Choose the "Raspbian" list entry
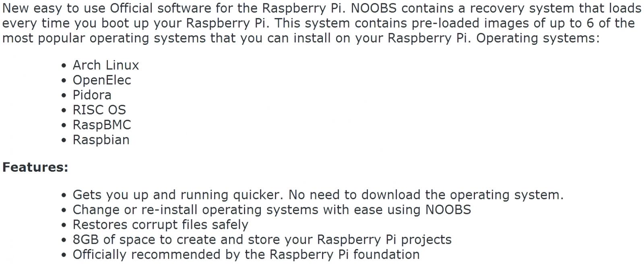This screenshot has height=264, width=644. (x=101, y=140)
